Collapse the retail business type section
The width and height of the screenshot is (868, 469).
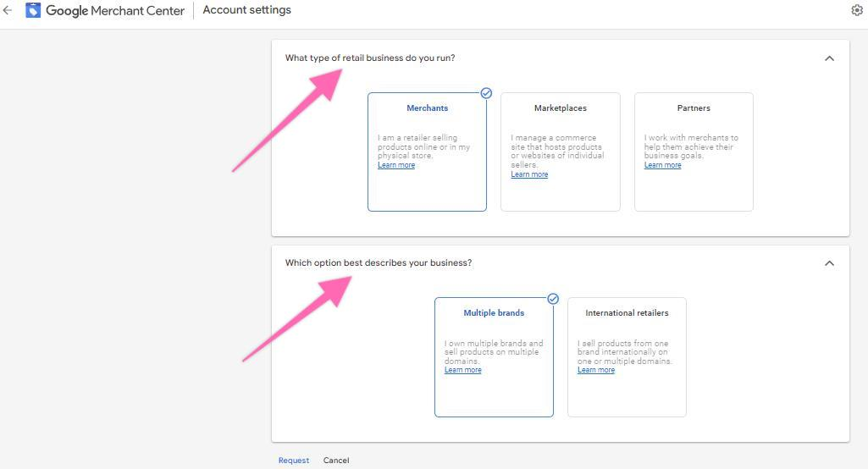pos(829,58)
